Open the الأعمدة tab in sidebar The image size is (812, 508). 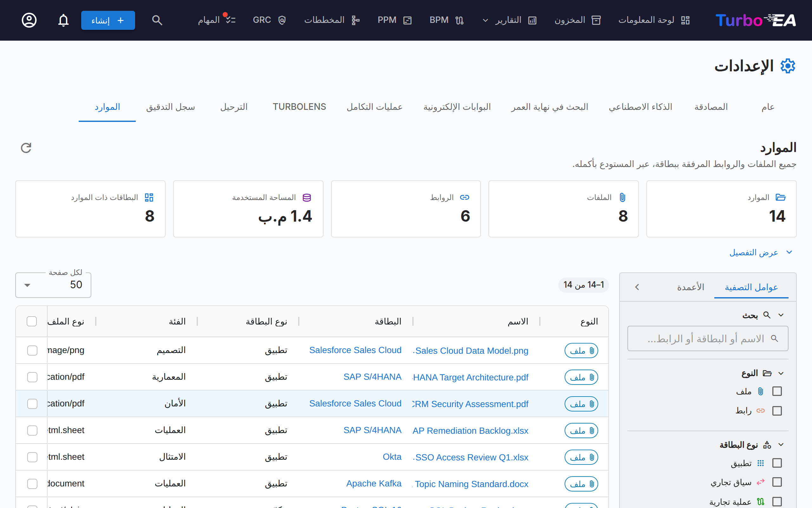(691, 287)
